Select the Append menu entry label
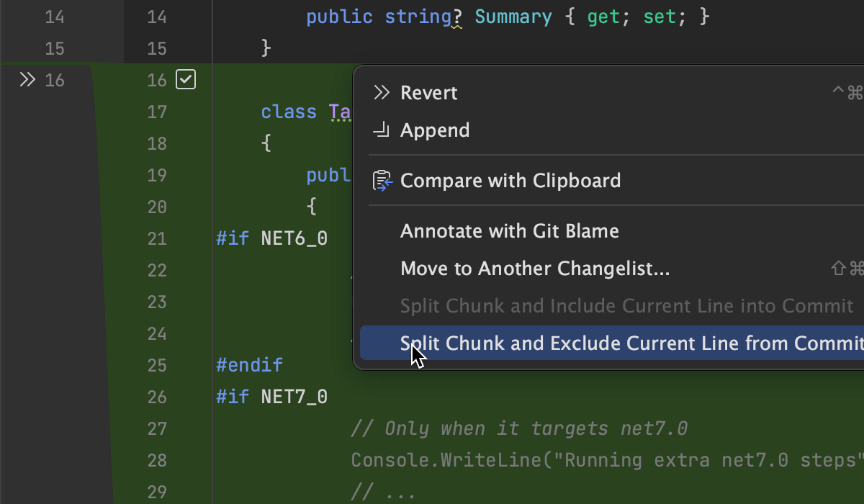Image resolution: width=864 pixels, height=504 pixels. (435, 130)
